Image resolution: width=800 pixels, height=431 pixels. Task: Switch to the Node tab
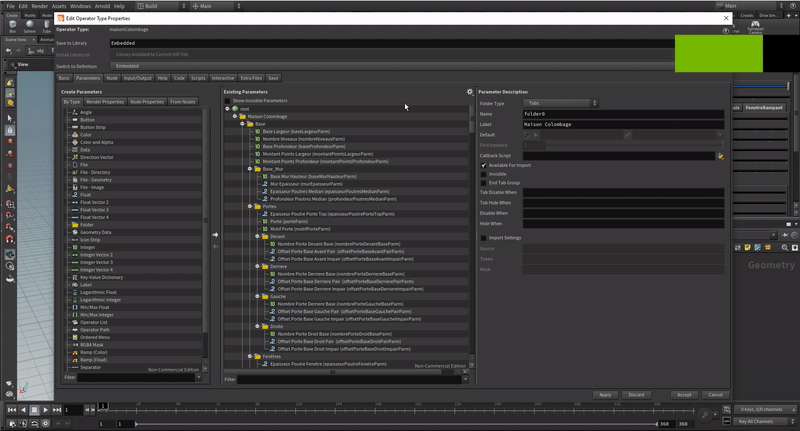(x=112, y=78)
